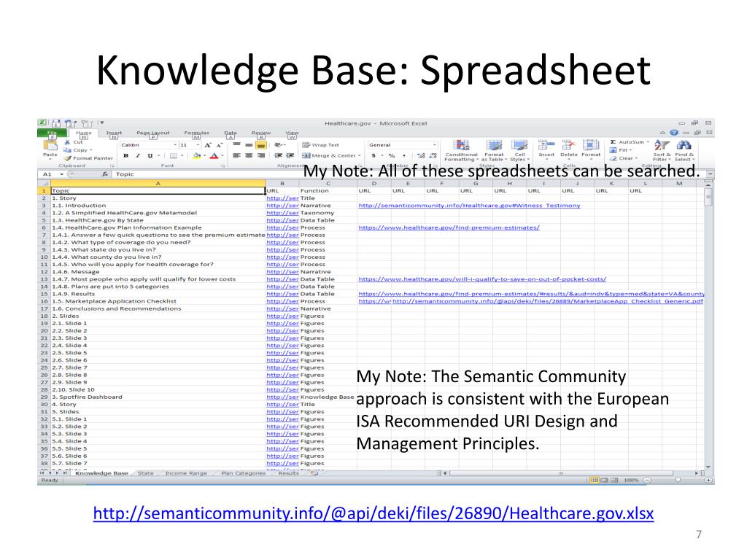747x560 pixels.
Task: Click the zoom slider in status bar
Action: pyautogui.click(x=678, y=480)
